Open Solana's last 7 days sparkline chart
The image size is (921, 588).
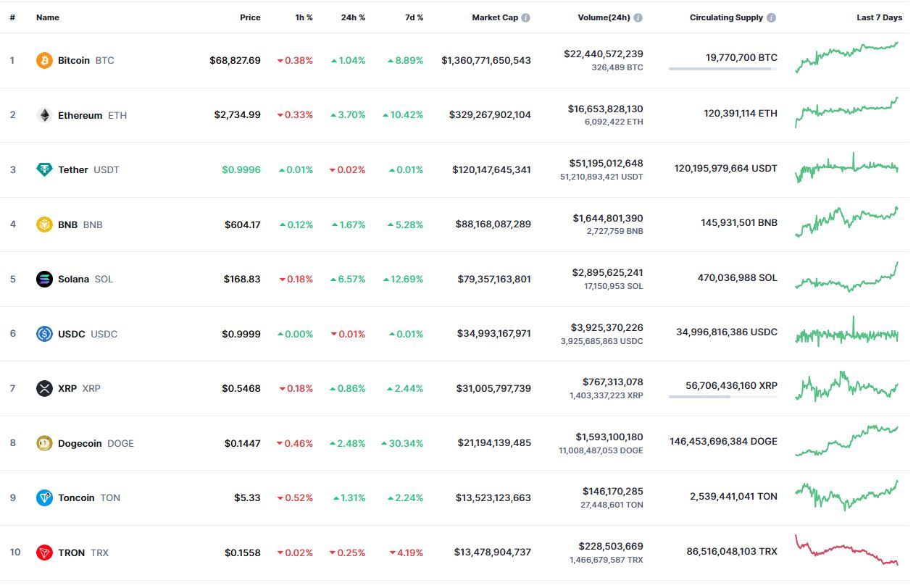tap(847, 277)
